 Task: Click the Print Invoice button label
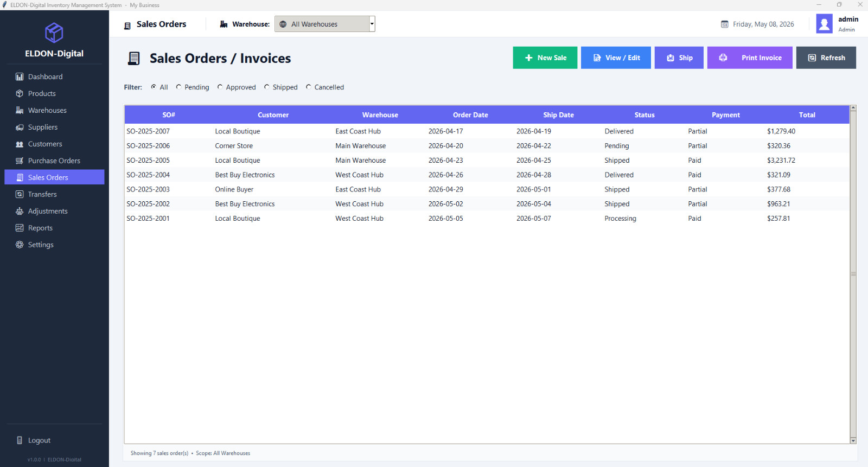click(x=762, y=58)
